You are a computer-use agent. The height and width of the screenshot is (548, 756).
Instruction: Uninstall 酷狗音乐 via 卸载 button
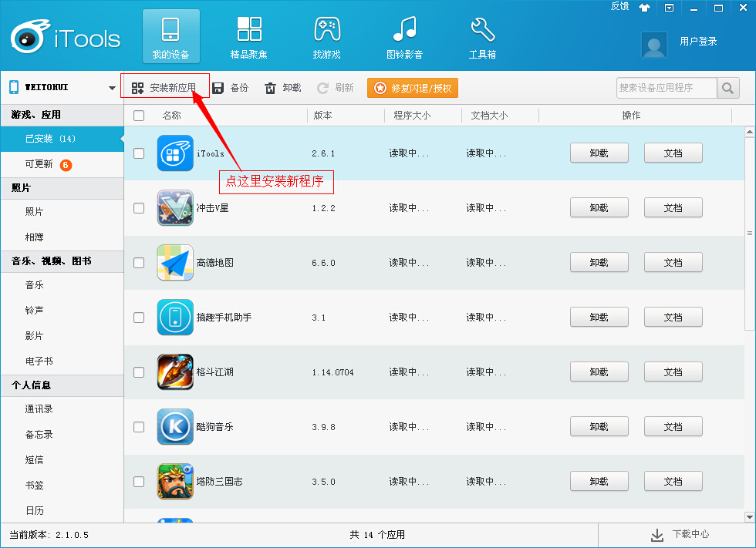point(599,427)
